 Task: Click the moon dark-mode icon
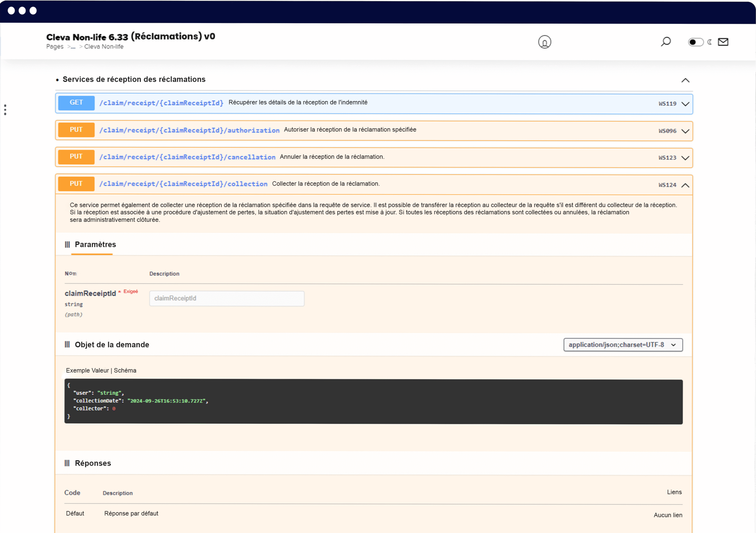click(710, 42)
